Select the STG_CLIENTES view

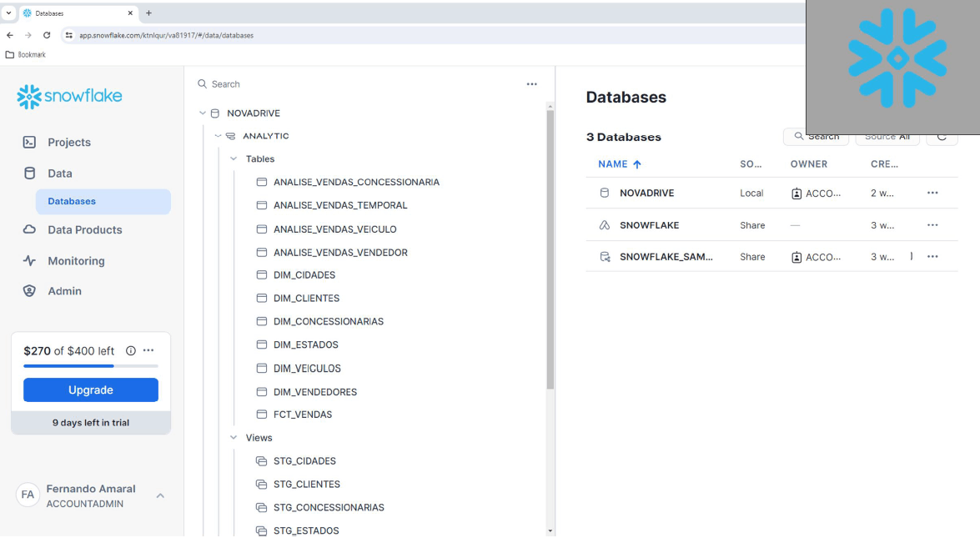click(307, 485)
